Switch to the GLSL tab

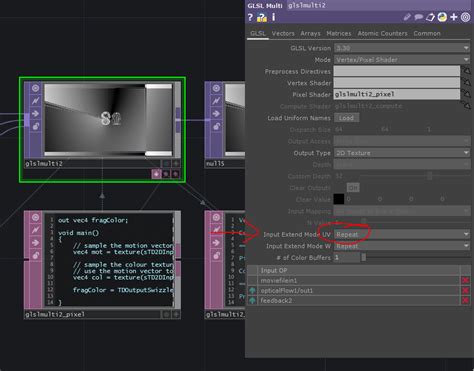[258, 33]
